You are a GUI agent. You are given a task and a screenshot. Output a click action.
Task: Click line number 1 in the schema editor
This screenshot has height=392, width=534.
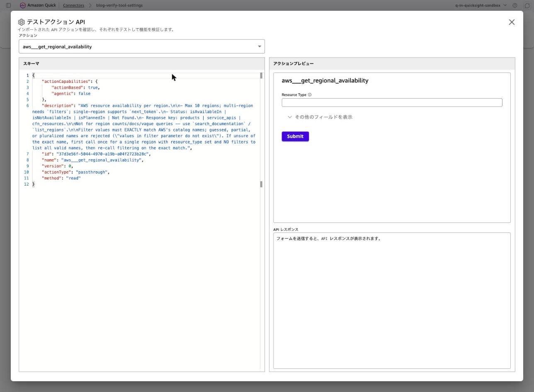(27, 75)
